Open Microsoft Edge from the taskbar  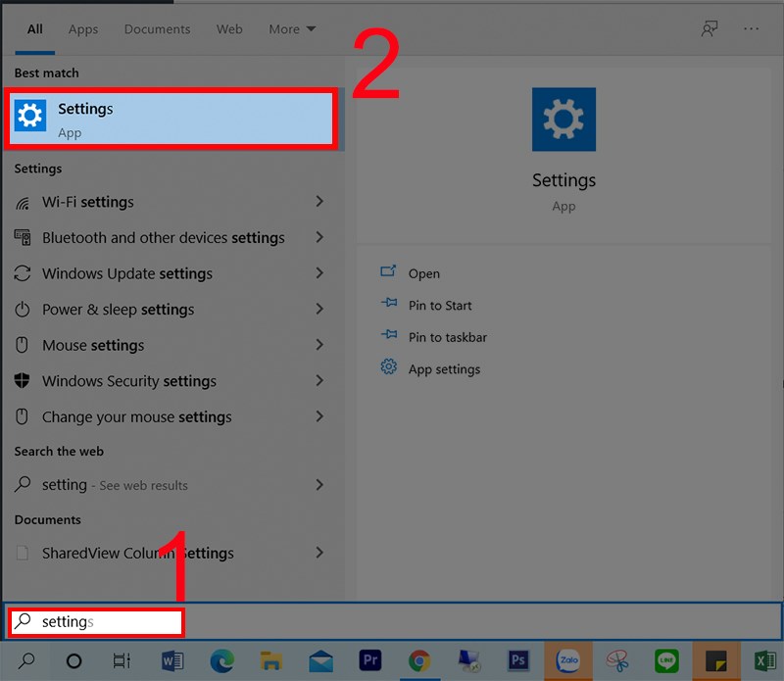pyautogui.click(x=220, y=660)
